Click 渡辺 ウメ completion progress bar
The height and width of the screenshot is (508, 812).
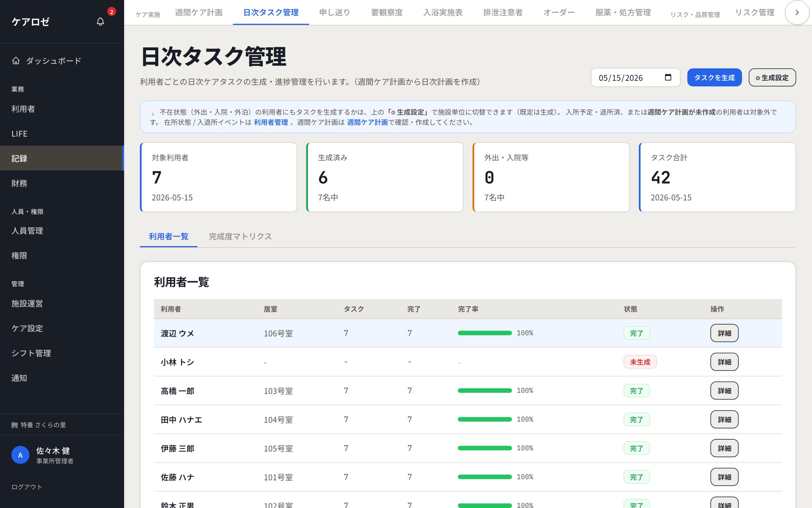(484, 333)
